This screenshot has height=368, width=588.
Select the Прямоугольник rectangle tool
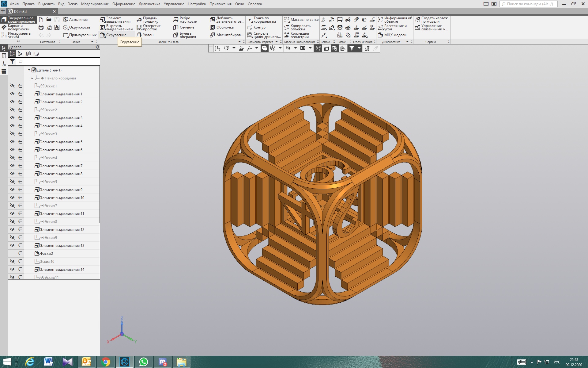coord(80,35)
